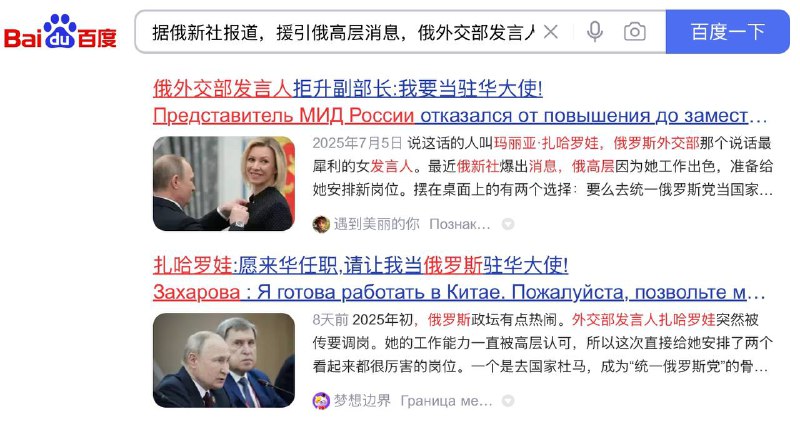Open thumbnail of Zakharova receiving medal

tap(223, 184)
